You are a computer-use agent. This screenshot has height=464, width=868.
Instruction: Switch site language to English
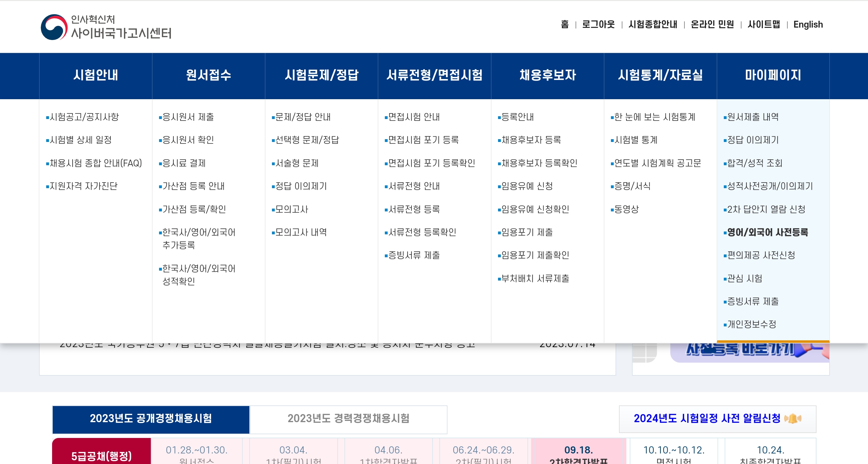click(x=808, y=24)
